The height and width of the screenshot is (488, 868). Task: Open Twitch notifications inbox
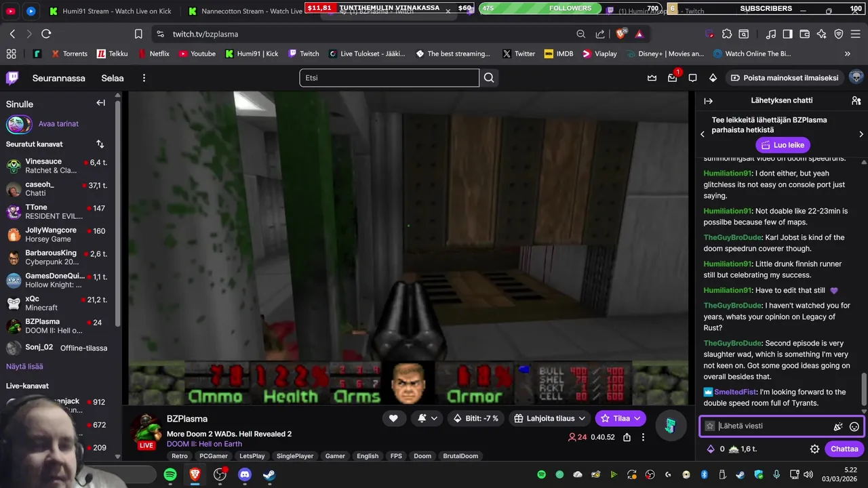click(x=673, y=78)
